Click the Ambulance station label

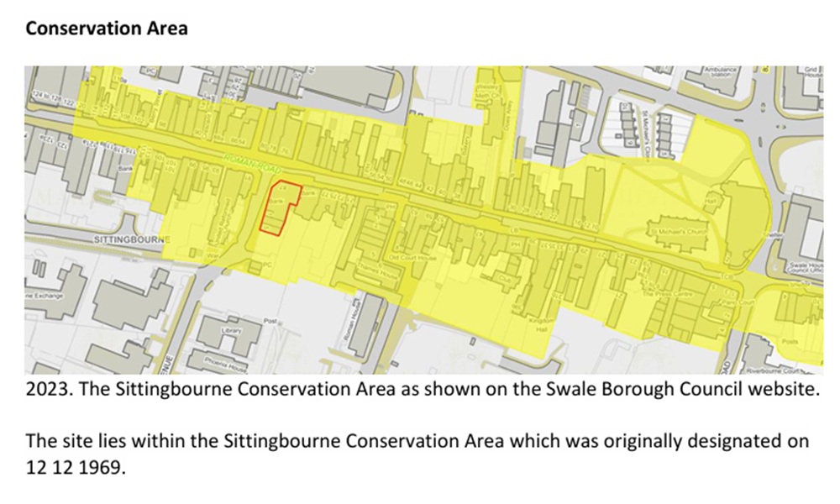pyautogui.click(x=721, y=71)
